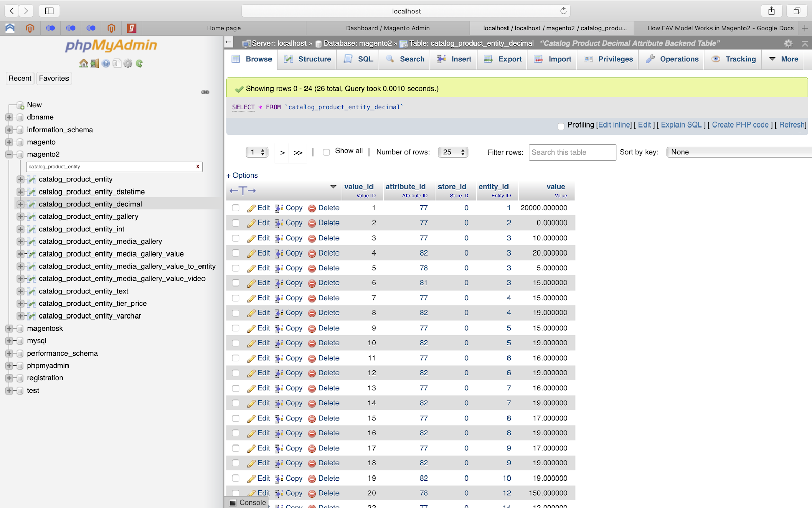Open the page number dropdown
This screenshot has height=508, width=812.
tap(257, 152)
